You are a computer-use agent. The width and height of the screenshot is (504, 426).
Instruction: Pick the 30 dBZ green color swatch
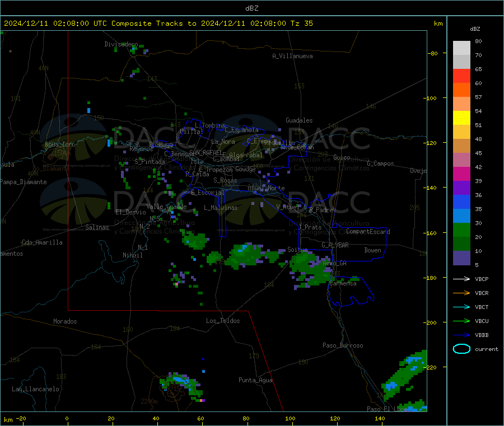[461, 230]
